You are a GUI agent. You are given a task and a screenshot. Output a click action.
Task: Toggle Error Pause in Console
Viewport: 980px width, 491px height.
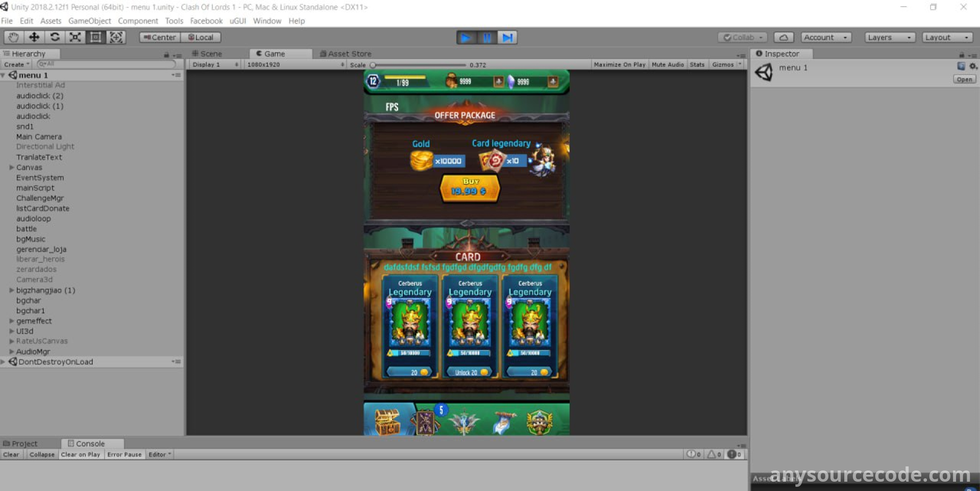(x=124, y=455)
